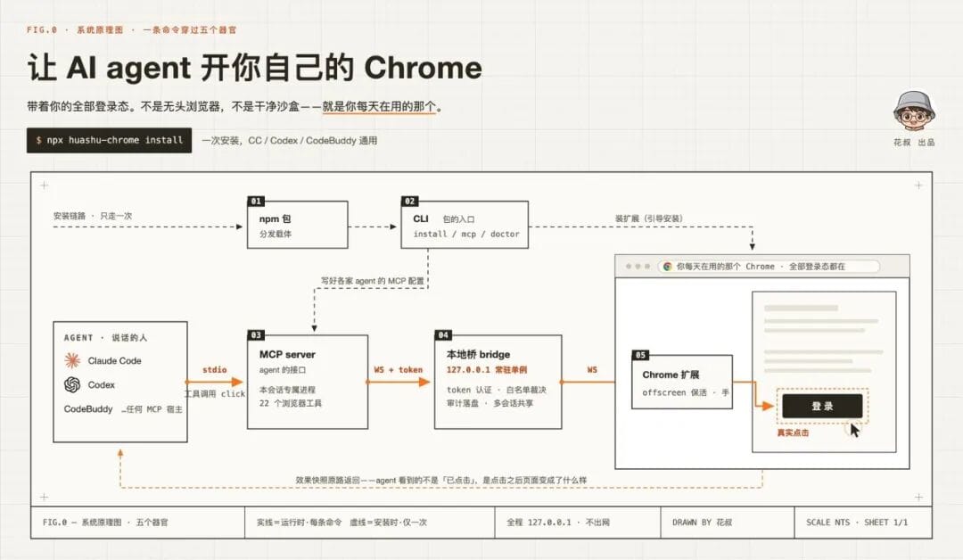The height and width of the screenshot is (560, 963).
Task: Click '装扩展 (引导安装)' label
Action: 648,218
